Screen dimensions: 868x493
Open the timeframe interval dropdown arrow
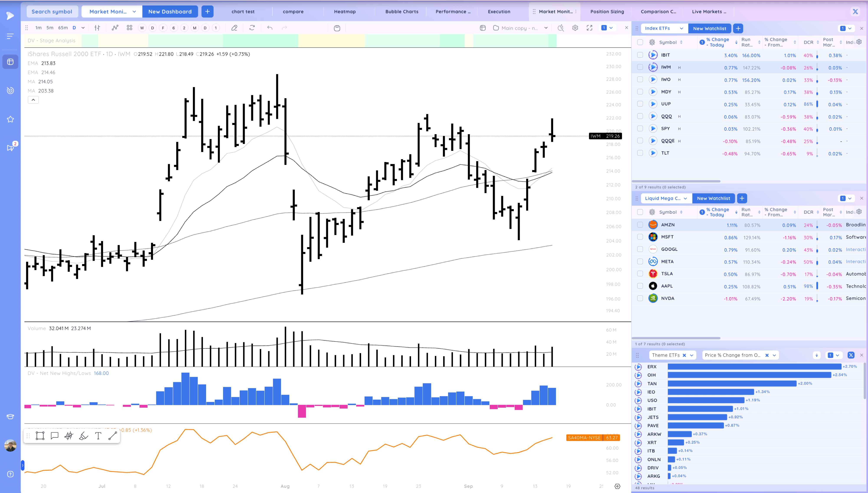coord(83,28)
